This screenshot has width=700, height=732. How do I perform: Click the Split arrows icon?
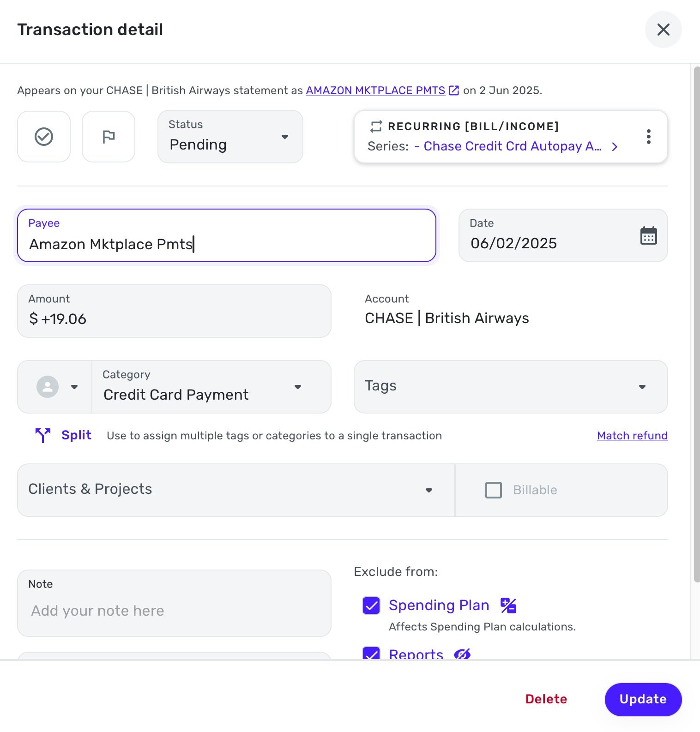[43, 435]
